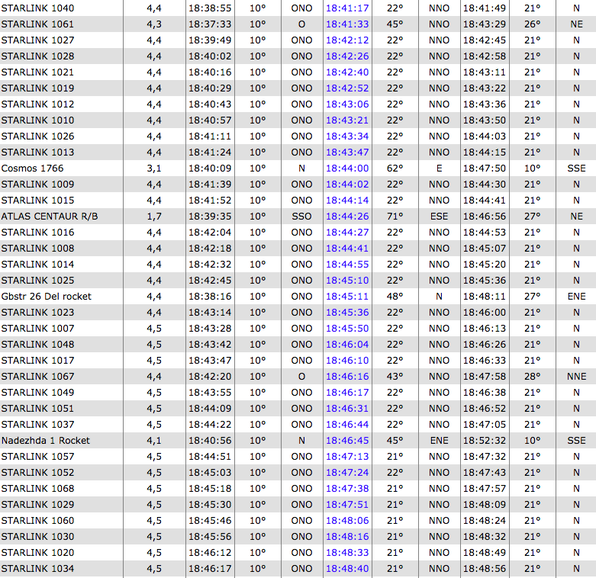The image size is (596, 578).
Task: Select the 71° altitude in ATLAS CENTAUR row
Action: [395, 216]
